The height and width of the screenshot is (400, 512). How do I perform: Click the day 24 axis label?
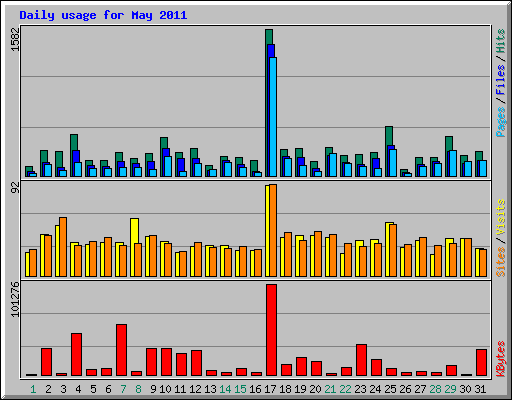(x=375, y=389)
